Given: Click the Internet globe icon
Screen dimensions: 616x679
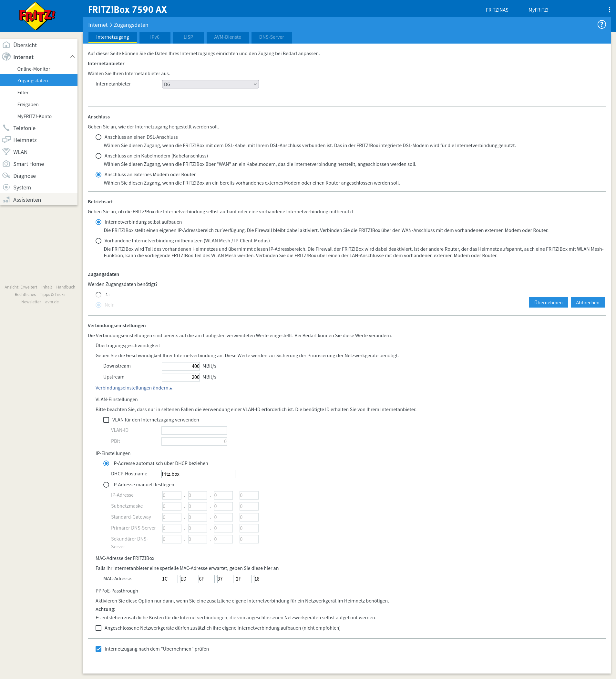Looking at the screenshot, I should tap(6, 57).
